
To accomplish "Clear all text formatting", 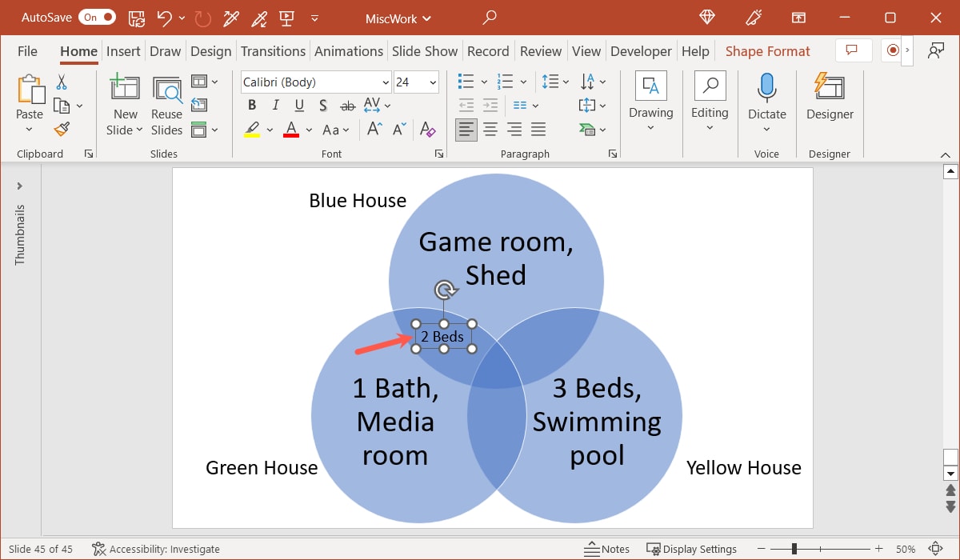I will pos(427,130).
